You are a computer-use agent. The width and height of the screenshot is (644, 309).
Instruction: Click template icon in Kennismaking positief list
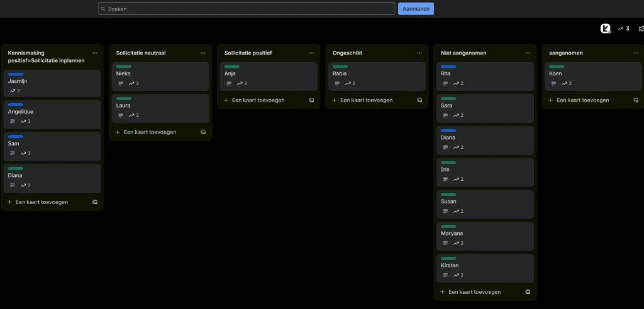(95, 202)
